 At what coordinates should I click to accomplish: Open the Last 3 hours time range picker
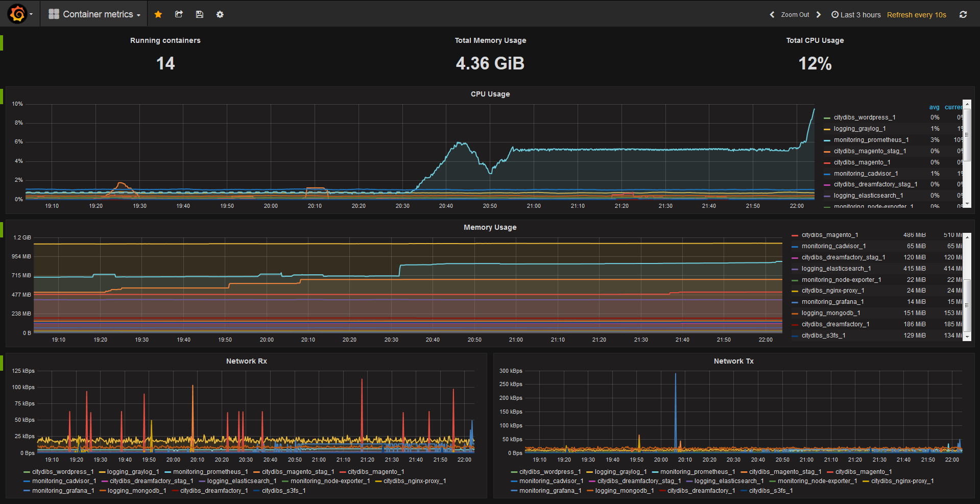click(x=861, y=14)
